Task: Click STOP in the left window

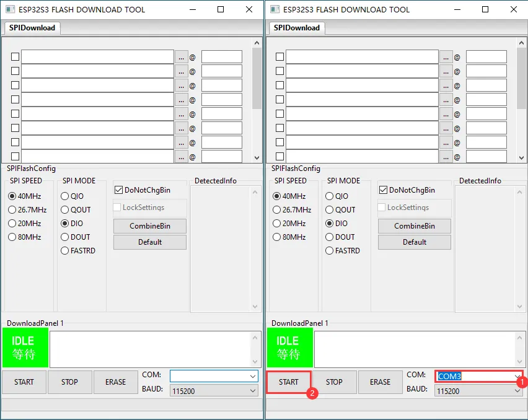Action: (69, 382)
